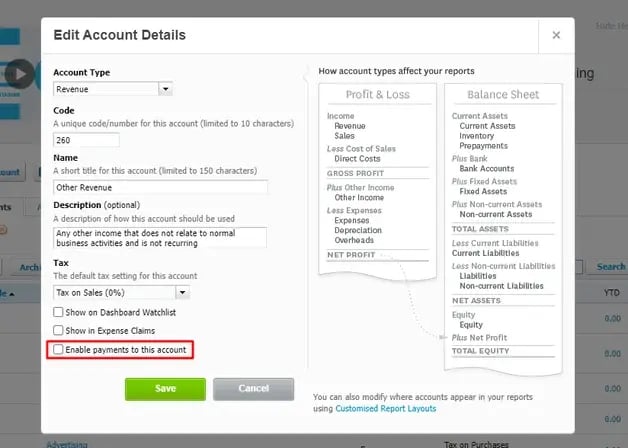Click 'Tax on Purchases' text behind dialog
This screenshot has height=448, width=628.
pyautogui.click(x=476, y=444)
